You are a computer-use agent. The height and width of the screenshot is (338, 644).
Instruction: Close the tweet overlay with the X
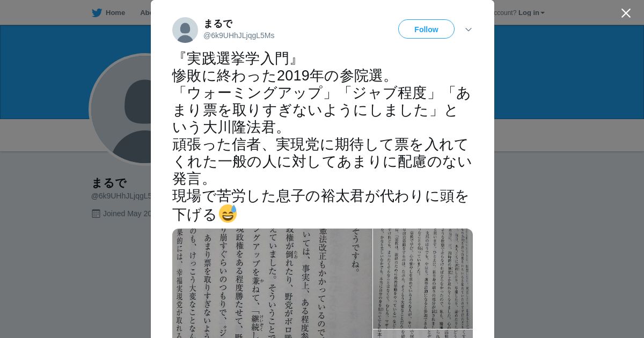[626, 13]
